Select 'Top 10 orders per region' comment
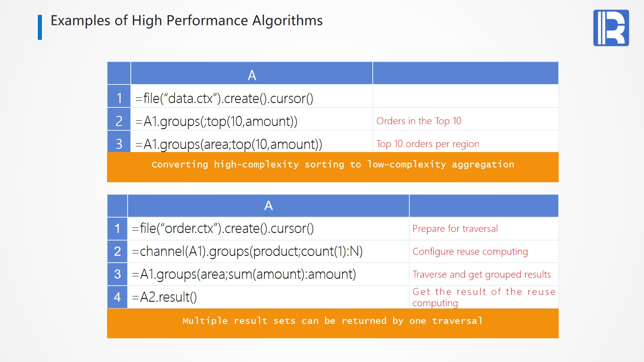This screenshot has height=362, width=644. click(427, 144)
